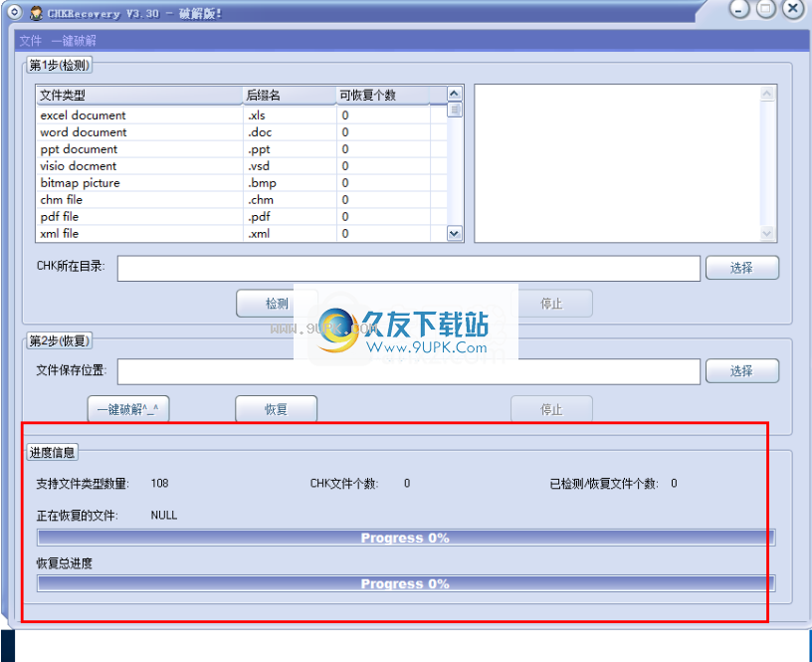Click 选择 next to 文件保存位置
The height and width of the screenshot is (662, 812).
click(741, 371)
